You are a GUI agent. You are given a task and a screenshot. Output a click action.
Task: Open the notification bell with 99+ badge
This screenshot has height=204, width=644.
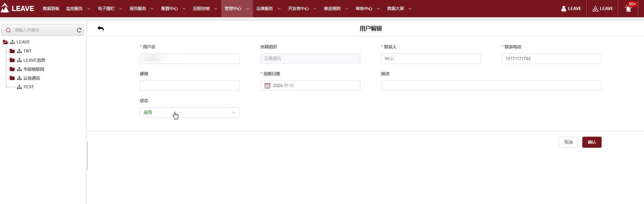pyautogui.click(x=628, y=9)
